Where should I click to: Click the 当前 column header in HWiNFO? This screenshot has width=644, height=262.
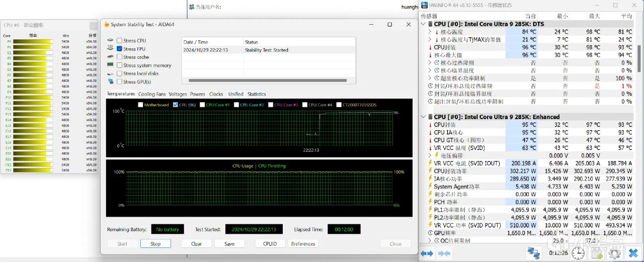[530, 16]
